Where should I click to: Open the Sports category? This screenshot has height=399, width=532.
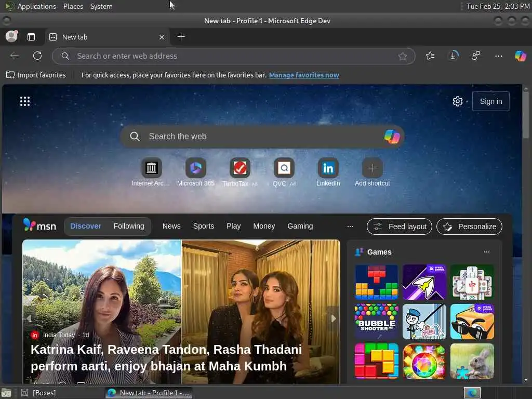coord(204,226)
